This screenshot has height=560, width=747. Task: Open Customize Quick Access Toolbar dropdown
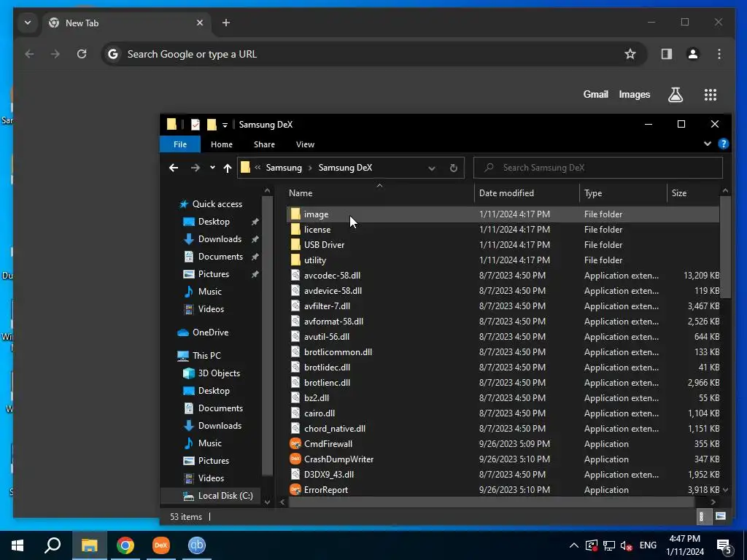coord(225,125)
